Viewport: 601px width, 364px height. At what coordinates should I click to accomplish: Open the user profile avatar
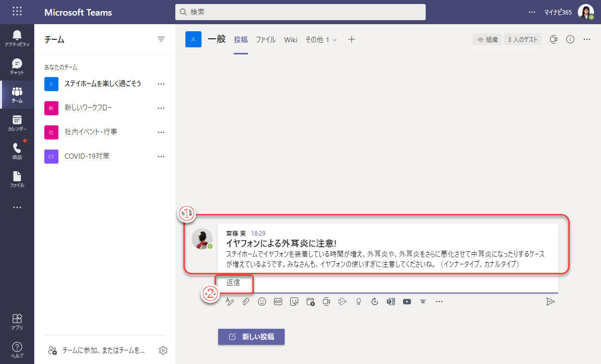pos(585,12)
